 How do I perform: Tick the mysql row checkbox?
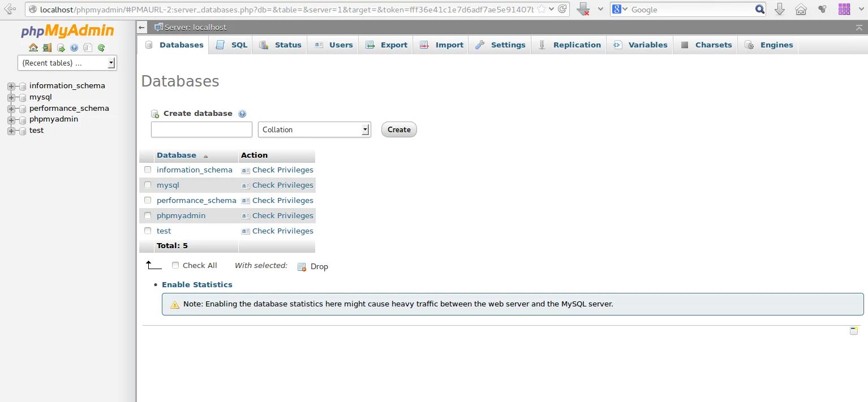(148, 185)
